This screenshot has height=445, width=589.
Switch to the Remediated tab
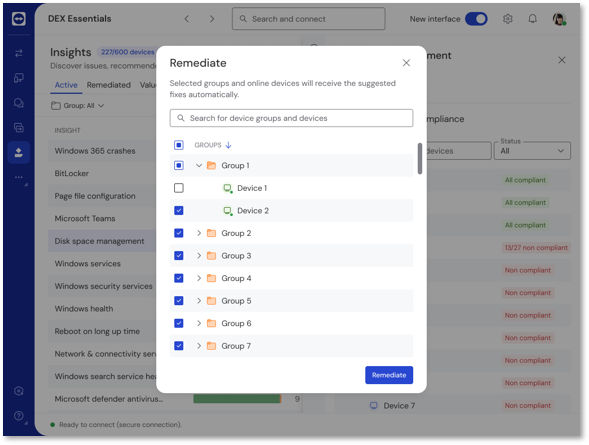[109, 85]
